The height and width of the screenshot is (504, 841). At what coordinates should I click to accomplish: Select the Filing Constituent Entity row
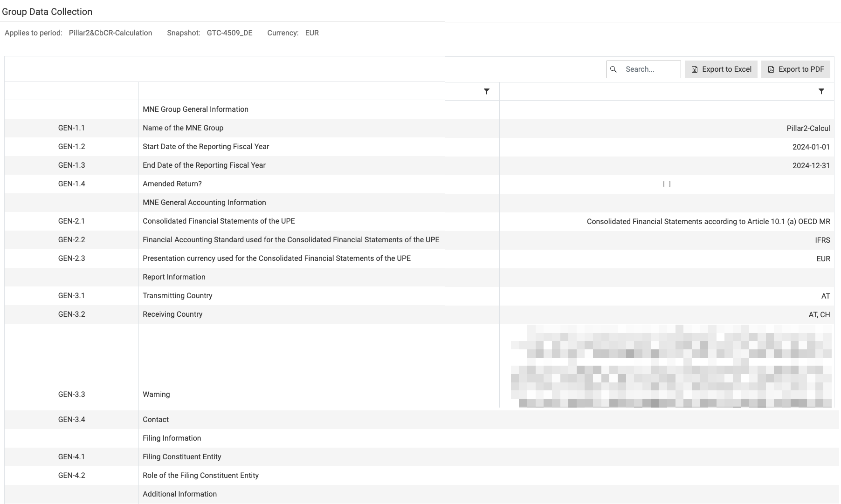(x=182, y=457)
